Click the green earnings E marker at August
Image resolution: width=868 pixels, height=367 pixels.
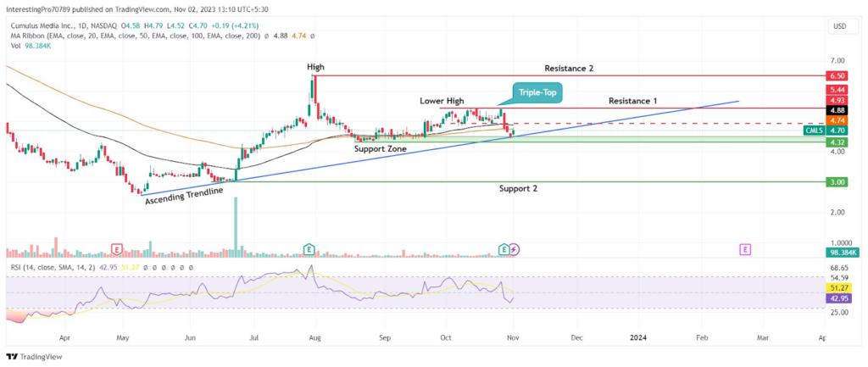click(309, 250)
